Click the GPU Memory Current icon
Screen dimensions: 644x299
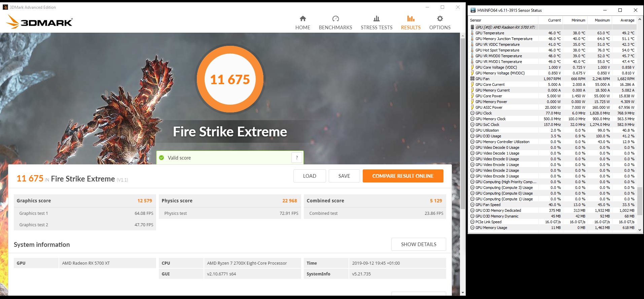click(x=472, y=90)
